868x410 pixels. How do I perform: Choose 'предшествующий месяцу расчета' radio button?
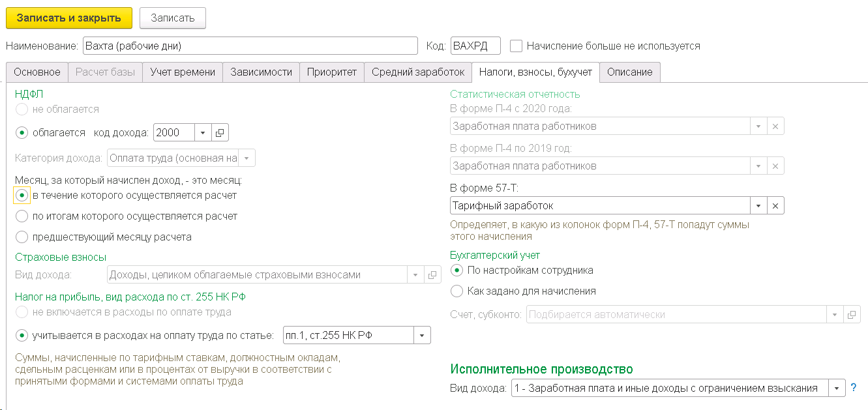tap(22, 237)
